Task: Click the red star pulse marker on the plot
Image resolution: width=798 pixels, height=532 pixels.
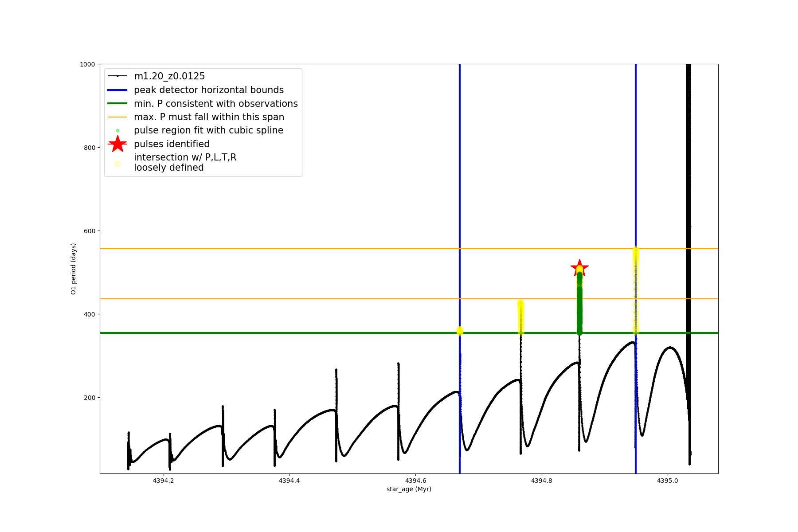Action: pyautogui.click(x=579, y=268)
